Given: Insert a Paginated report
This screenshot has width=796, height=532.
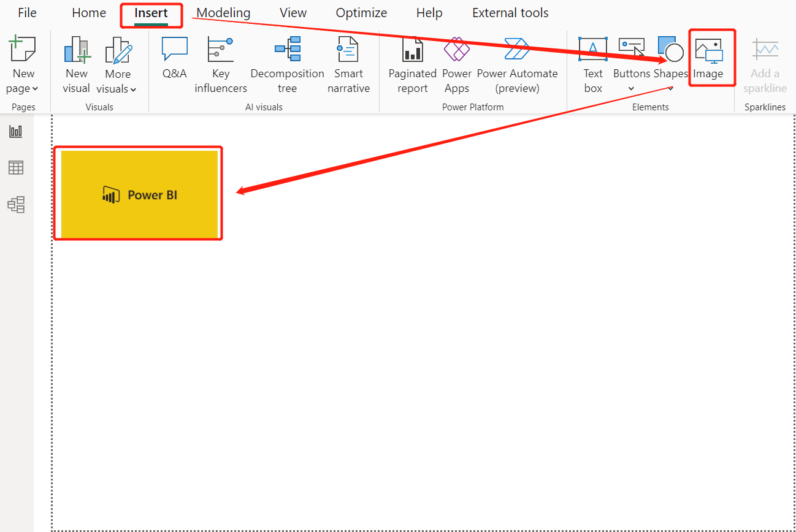Looking at the screenshot, I should (413, 64).
